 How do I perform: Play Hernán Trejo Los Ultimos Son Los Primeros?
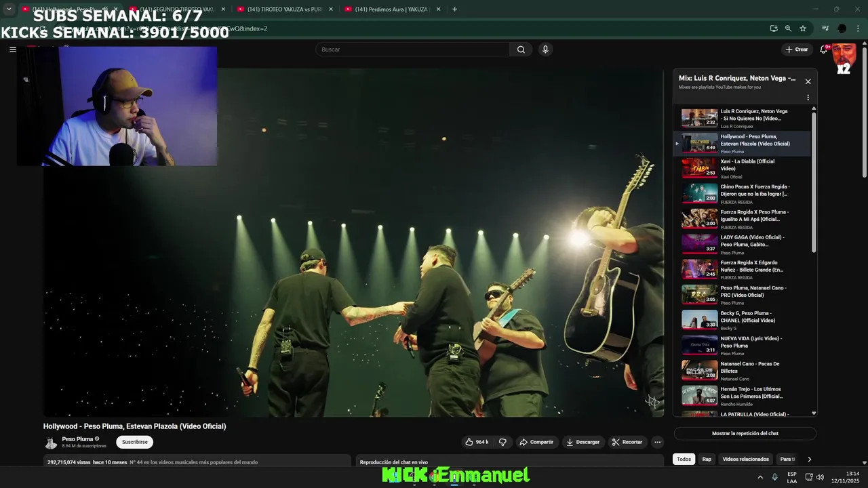click(x=742, y=396)
